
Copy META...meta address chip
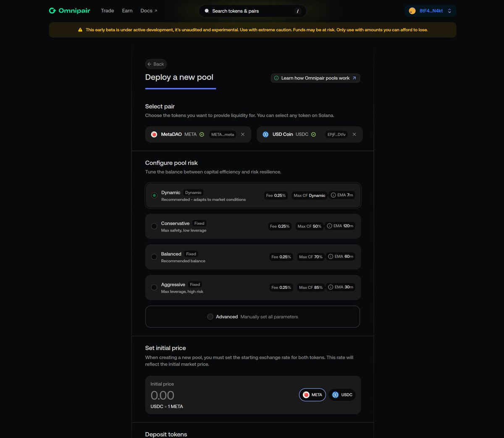pos(223,135)
